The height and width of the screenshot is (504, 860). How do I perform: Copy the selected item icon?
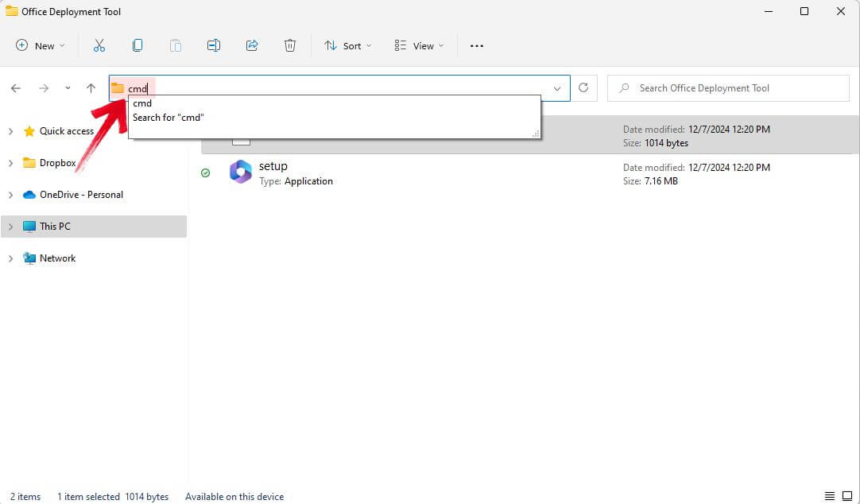point(138,45)
